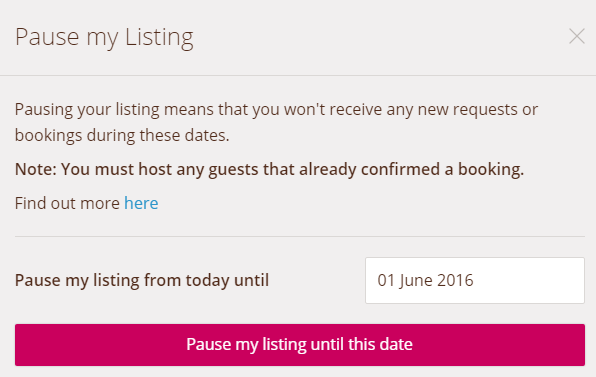Close the Pause my Listing dialog
The image size is (596, 377).
point(577,36)
